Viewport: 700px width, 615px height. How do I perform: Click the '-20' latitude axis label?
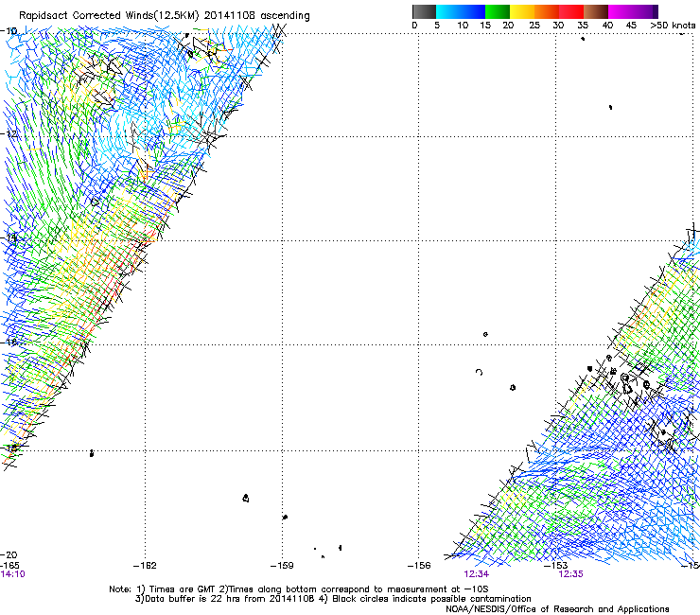pos(9,555)
